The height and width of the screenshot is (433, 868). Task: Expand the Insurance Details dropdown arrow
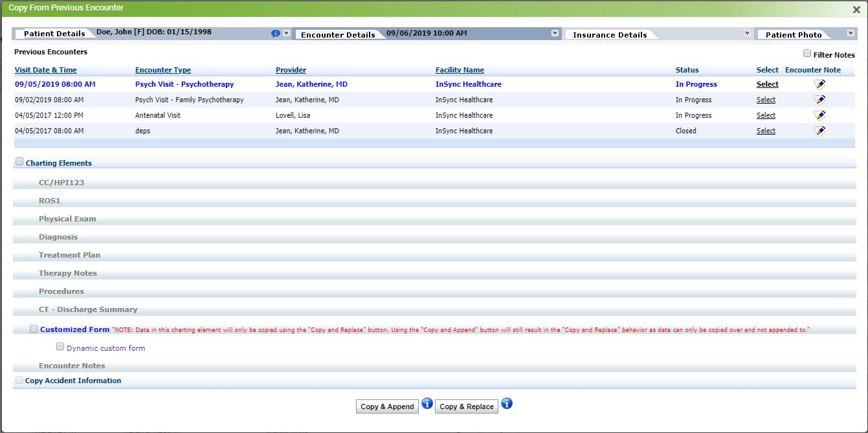(x=747, y=33)
